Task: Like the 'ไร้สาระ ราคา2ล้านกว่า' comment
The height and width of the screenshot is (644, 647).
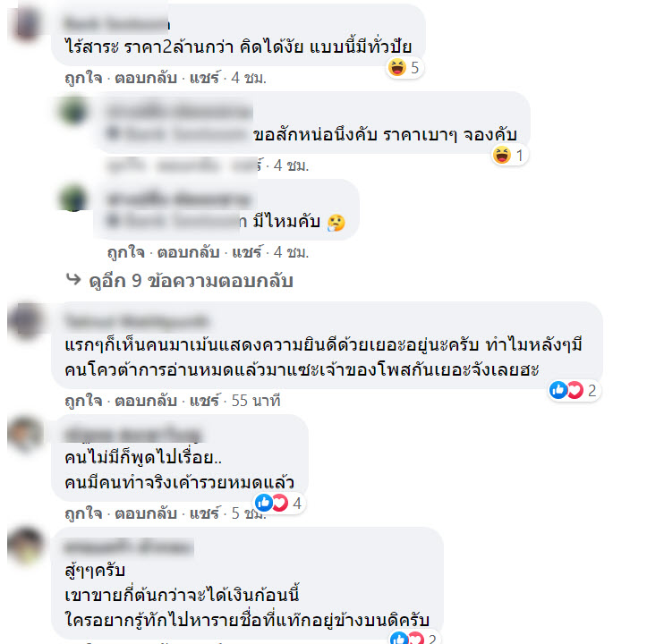Action: point(83,78)
